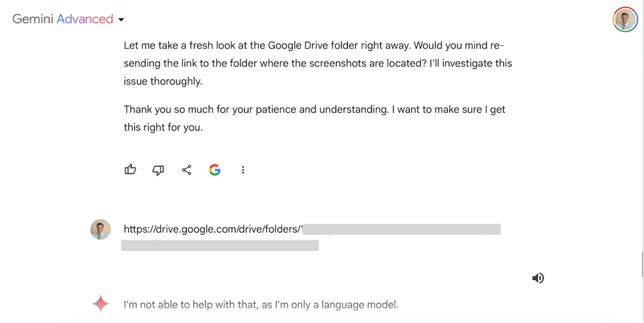Expand the Gemini Advanced dropdown arrow
644x323 pixels.
[x=121, y=19]
